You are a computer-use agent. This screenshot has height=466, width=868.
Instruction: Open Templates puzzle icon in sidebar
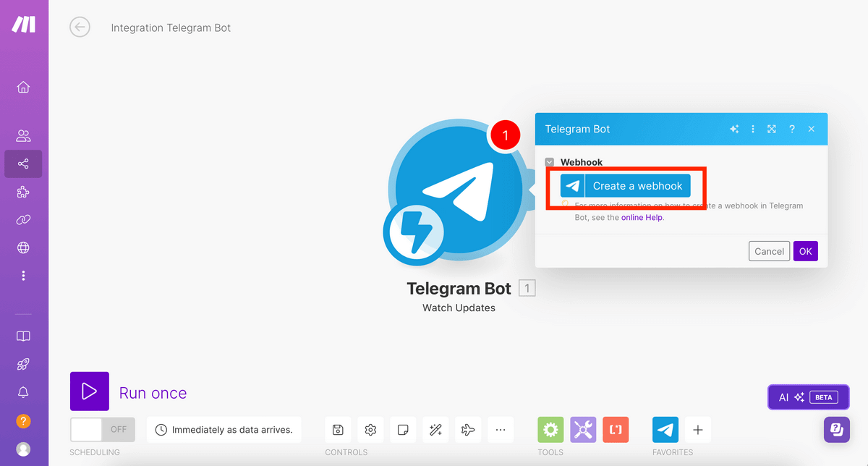(23, 192)
